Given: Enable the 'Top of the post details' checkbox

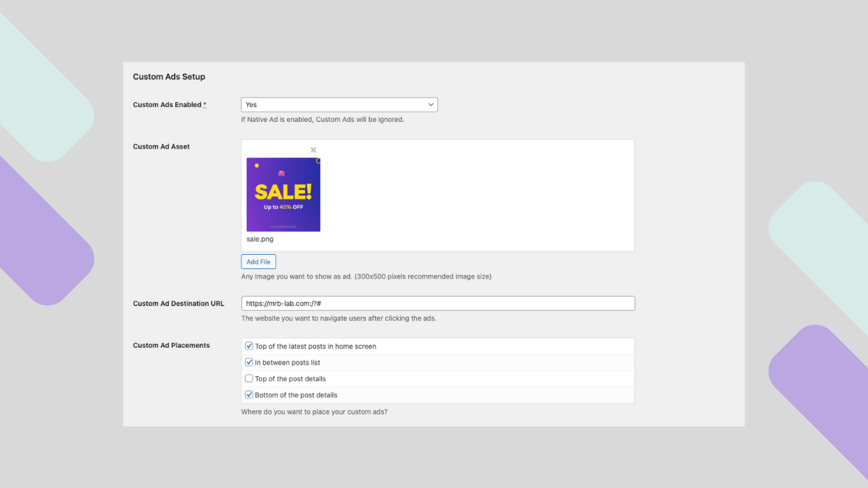Looking at the screenshot, I should (x=249, y=379).
